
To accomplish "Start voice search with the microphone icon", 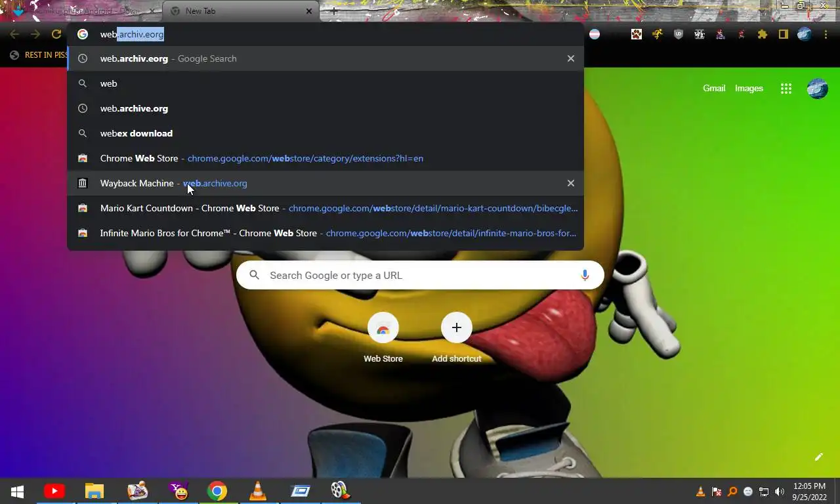I will [x=585, y=276].
